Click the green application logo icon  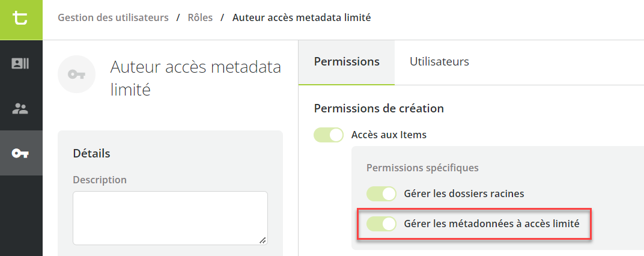(x=20, y=19)
